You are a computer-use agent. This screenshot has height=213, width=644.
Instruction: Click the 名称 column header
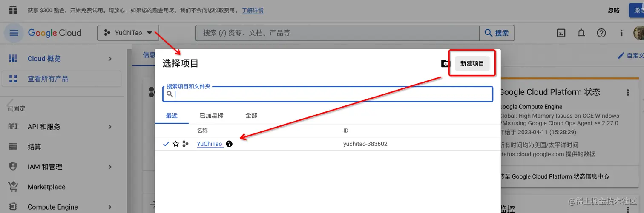tap(202, 131)
